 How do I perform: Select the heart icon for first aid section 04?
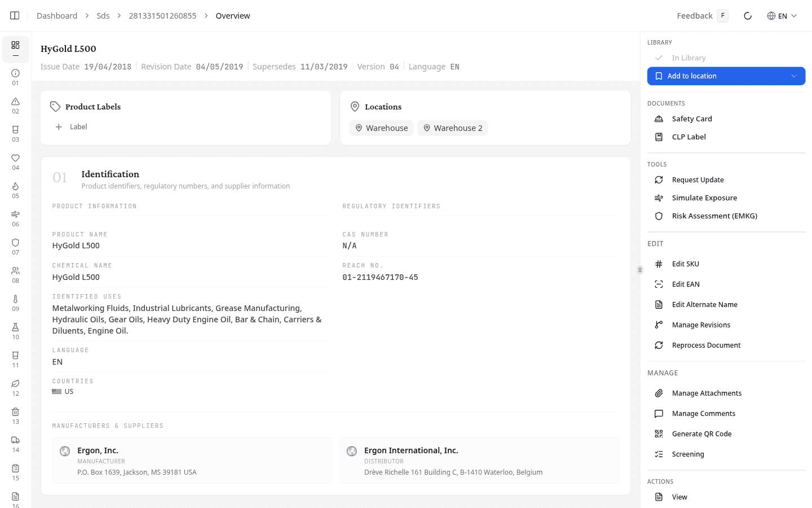(15, 159)
